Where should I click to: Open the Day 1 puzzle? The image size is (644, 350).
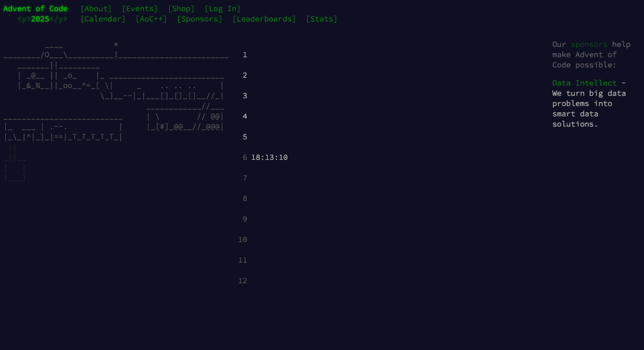click(245, 54)
